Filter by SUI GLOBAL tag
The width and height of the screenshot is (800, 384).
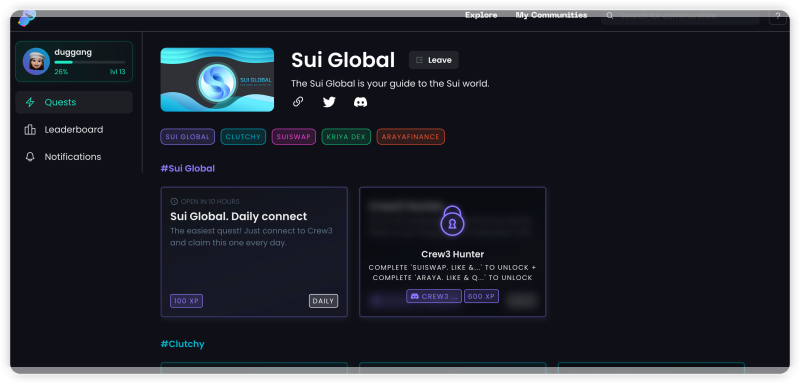coord(187,137)
